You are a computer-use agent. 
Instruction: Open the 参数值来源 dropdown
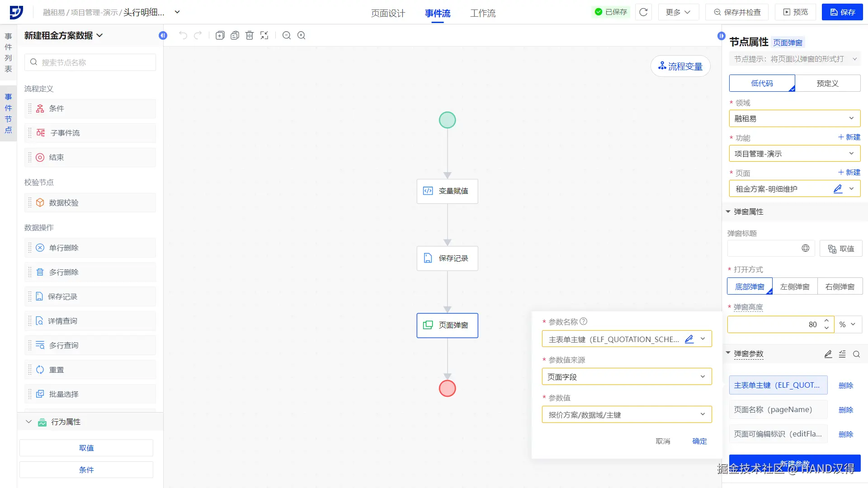tap(627, 376)
